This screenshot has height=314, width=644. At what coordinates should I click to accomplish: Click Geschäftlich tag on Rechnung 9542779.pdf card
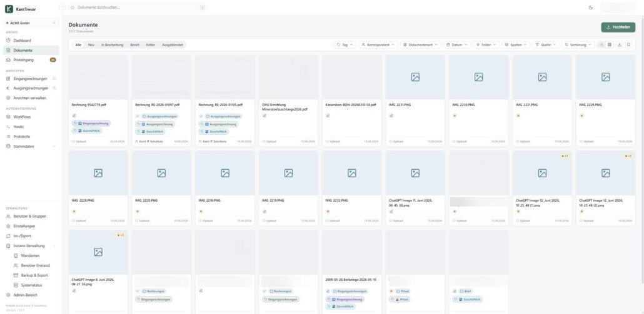point(87,130)
